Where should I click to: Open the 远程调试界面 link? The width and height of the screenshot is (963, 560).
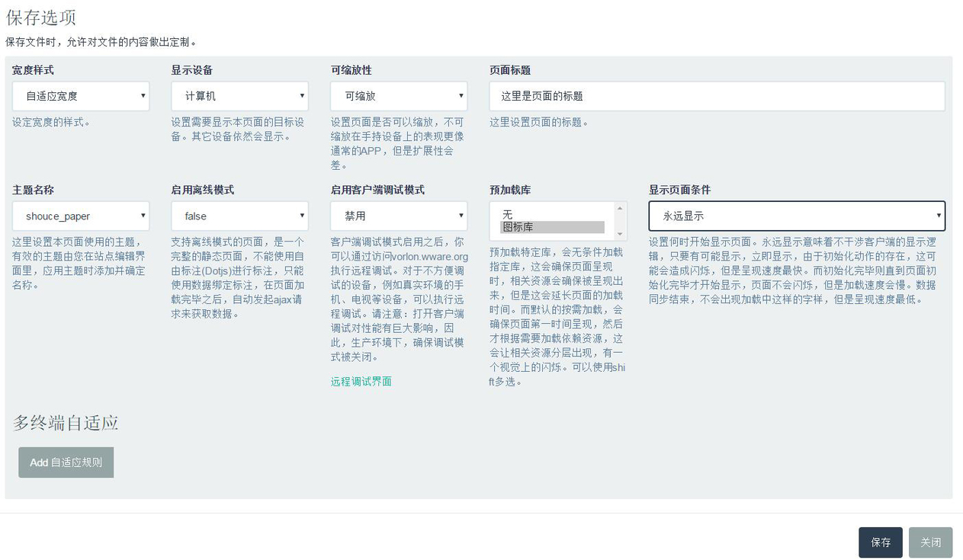click(x=361, y=381)
